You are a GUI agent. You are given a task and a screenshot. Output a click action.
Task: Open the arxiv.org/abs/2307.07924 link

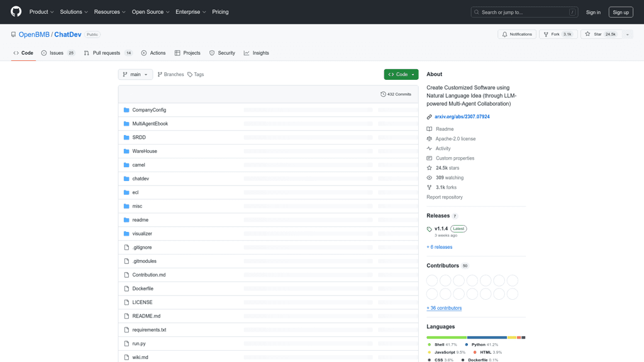(462, 117)
